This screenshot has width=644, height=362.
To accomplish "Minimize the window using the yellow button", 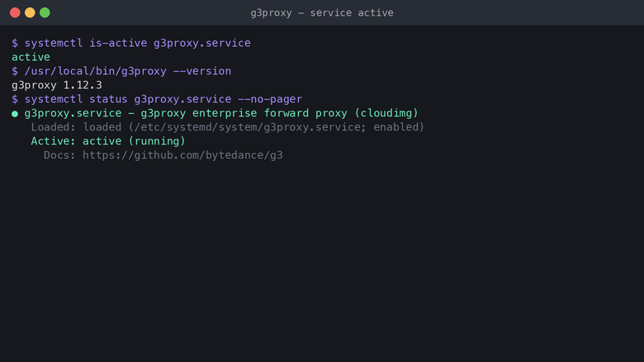I will (30, 12).
